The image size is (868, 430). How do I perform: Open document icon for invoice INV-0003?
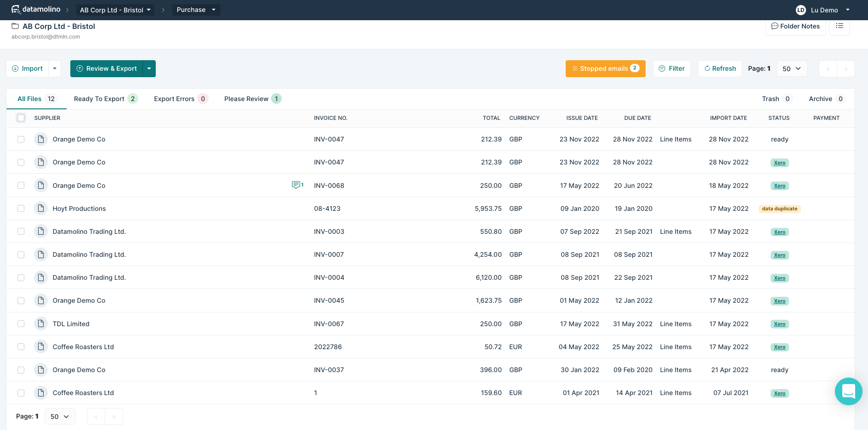pos(41,232)
